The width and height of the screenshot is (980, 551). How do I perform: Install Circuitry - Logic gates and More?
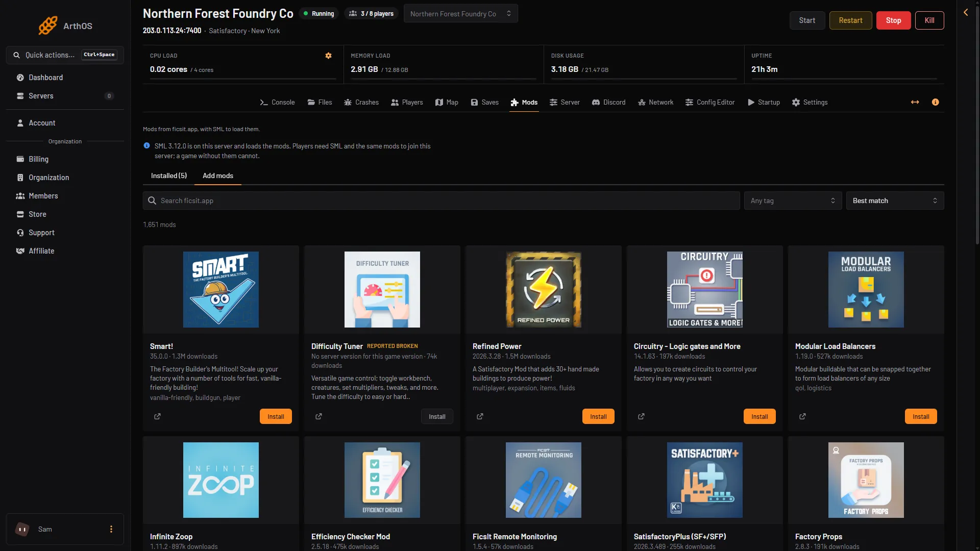[x=759, y=416]
